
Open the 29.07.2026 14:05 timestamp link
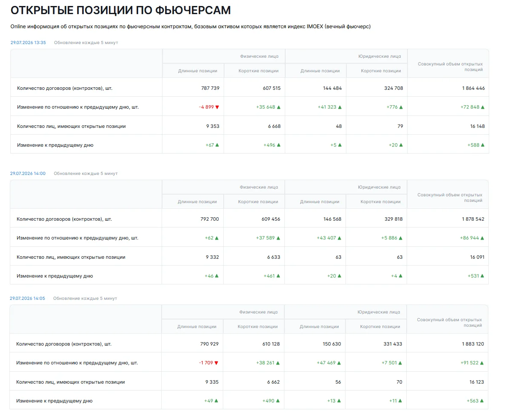[27, 298]
